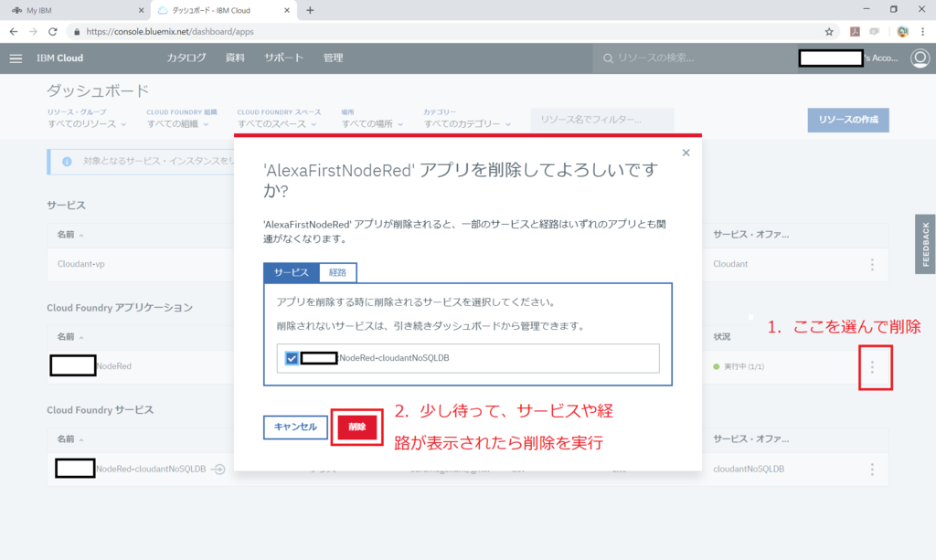Expand the Cloud Foundry organization dropdown

(x=178, y=124)
